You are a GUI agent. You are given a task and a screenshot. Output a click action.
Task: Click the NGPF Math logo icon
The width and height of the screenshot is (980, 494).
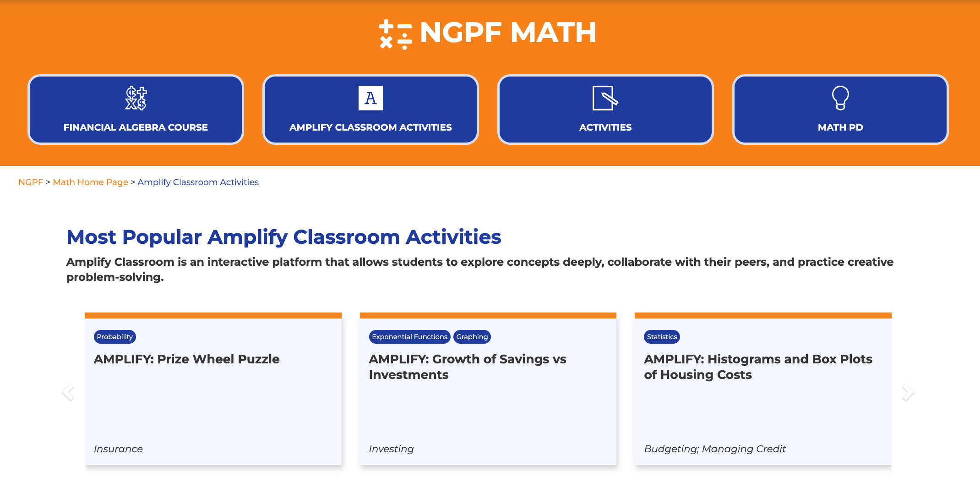click(x=395, y=34)
